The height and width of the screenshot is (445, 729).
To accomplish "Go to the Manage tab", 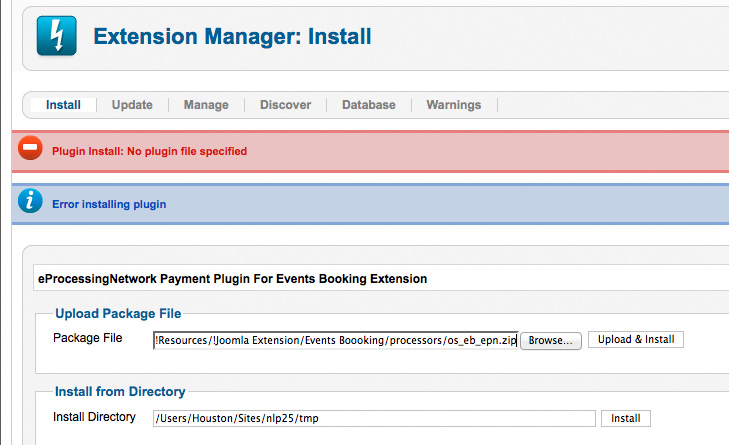I will pos(206,105).
